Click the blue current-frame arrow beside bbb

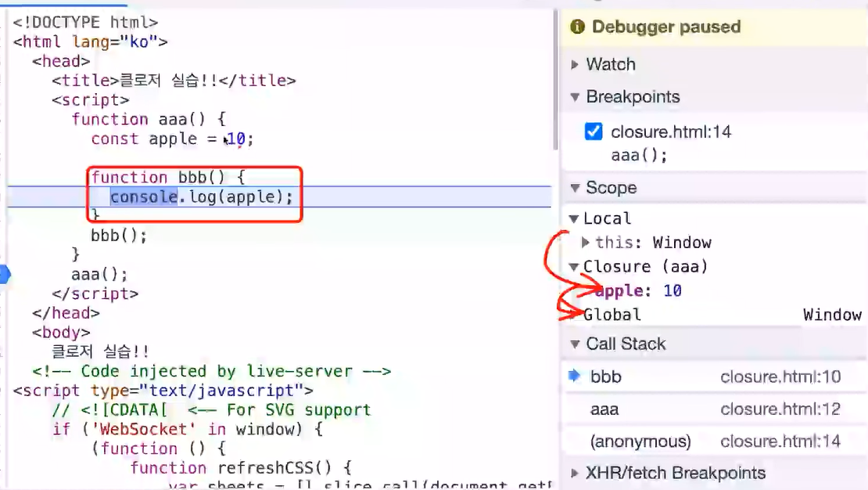(x=575, y=376)
